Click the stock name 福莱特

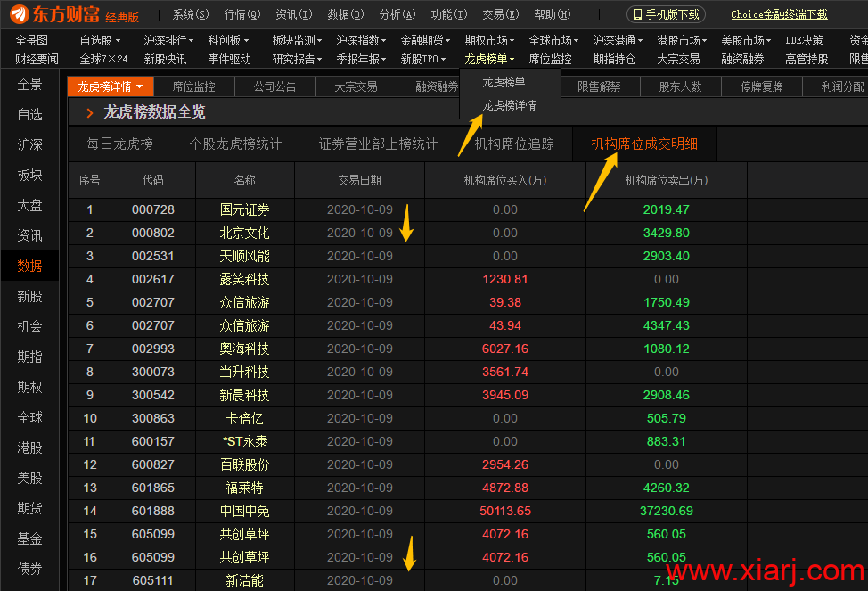pyautogui.click(x=245, y=488)
